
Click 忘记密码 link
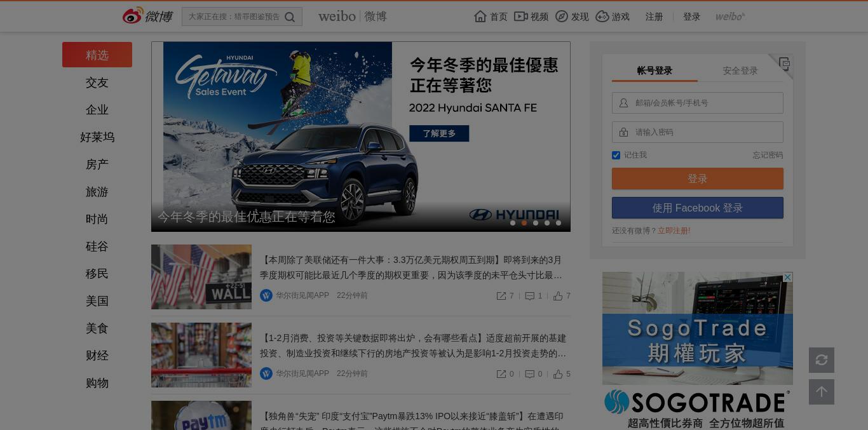pos(768,155)
